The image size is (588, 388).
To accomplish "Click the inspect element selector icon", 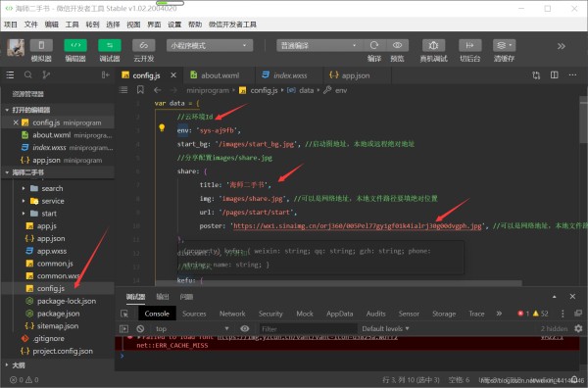I will coord(124,314).
